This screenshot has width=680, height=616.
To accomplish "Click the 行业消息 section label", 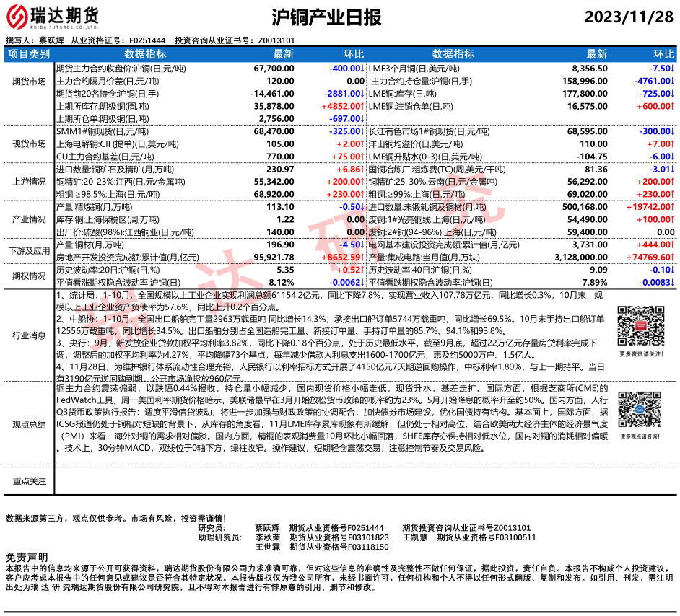I will click(x=29, y=335).
